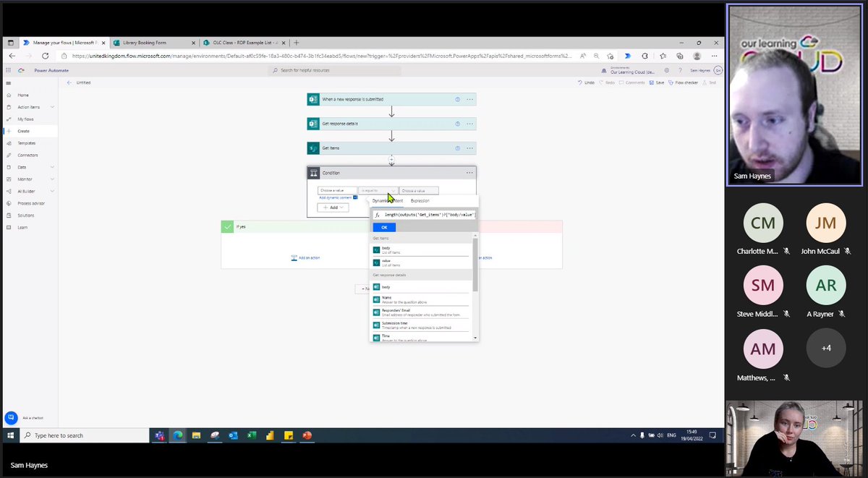Collapse the hamburger navigation menu
This screenshot has width=868, height=478.
(9, 83)
